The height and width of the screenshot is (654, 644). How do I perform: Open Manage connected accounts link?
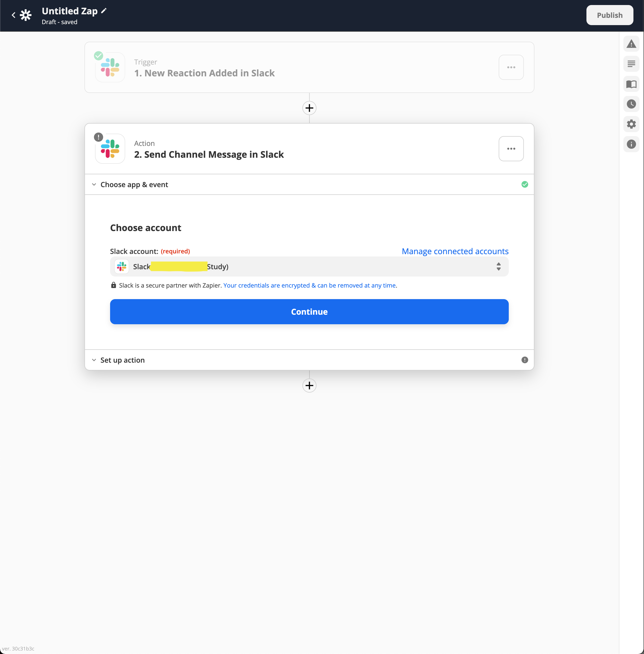pyautogui.click(x=454, y=251)
